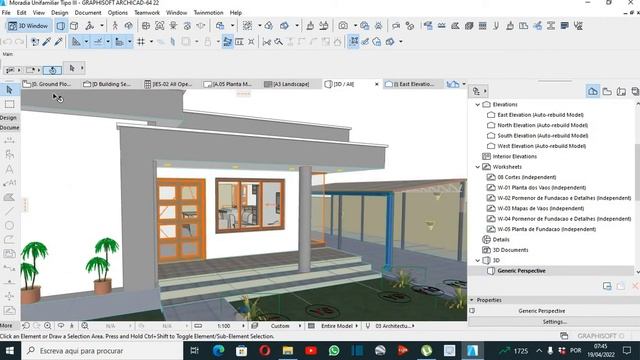Open the 03 Architectu... dropdown

(394, 326)
